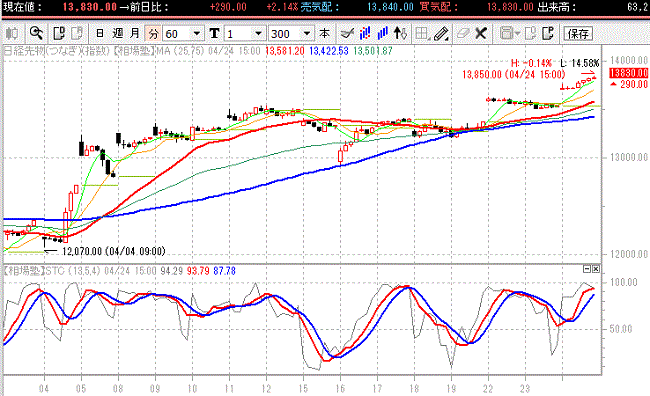650x396 pixels.
Task: Click the red STC value 93.79
Action: pos(198,271)
